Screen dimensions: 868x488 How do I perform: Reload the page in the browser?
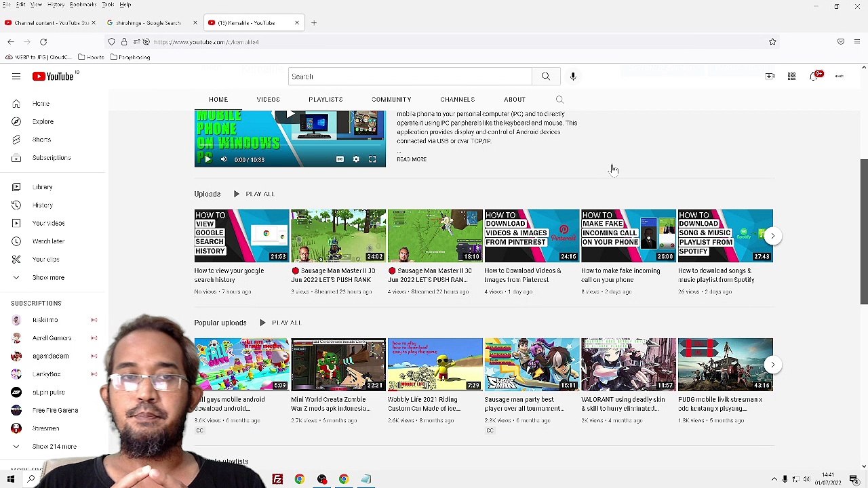coord(43,42)
